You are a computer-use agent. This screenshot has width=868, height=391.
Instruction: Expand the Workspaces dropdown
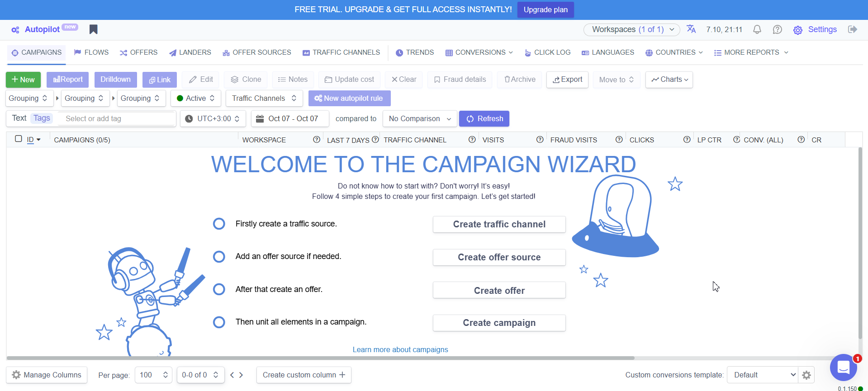[x=631, y=29]
